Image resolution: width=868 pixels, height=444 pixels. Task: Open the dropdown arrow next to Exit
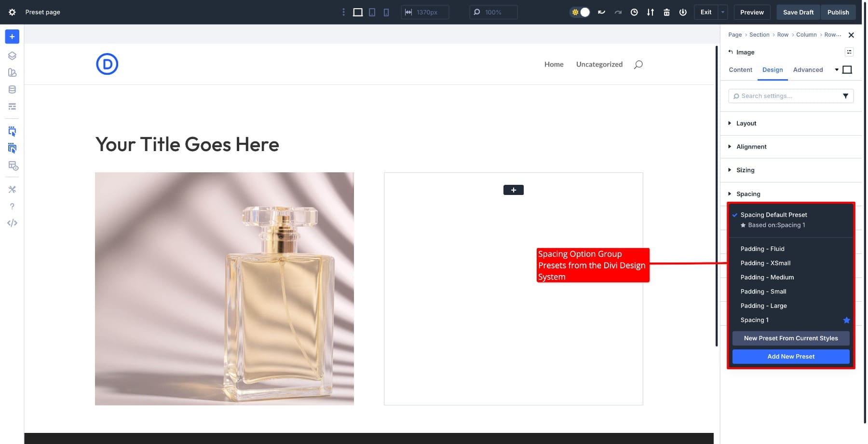(x=722, y=12)
